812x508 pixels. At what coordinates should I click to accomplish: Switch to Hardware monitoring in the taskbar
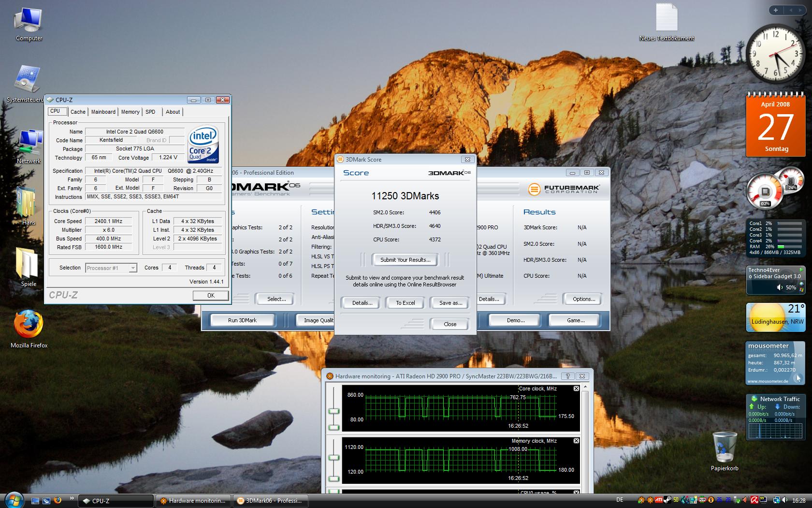point(193,501)
